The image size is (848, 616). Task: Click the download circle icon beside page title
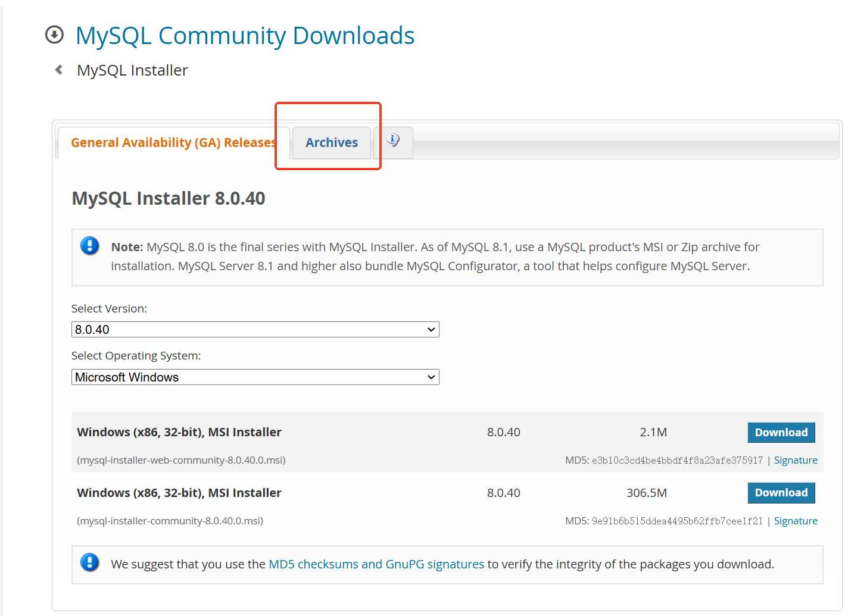coord(54,35)
